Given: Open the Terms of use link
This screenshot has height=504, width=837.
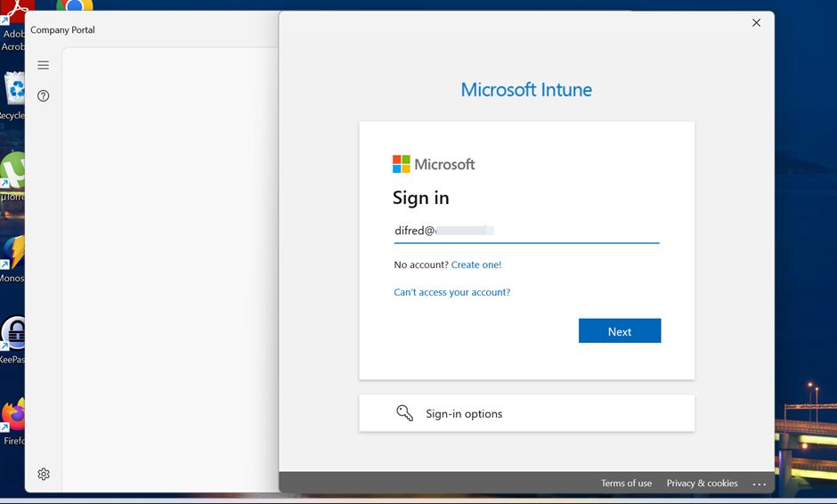Looking at the screenshot, I should [x=626, y=484].
